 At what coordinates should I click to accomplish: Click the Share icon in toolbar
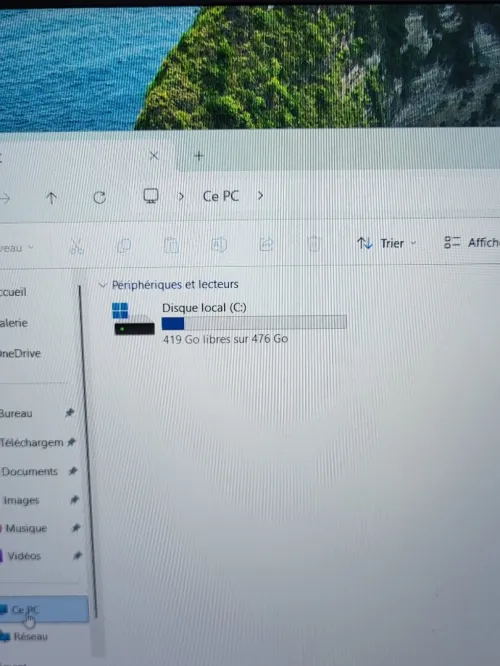pyautogui.click(x=266, y=244)
